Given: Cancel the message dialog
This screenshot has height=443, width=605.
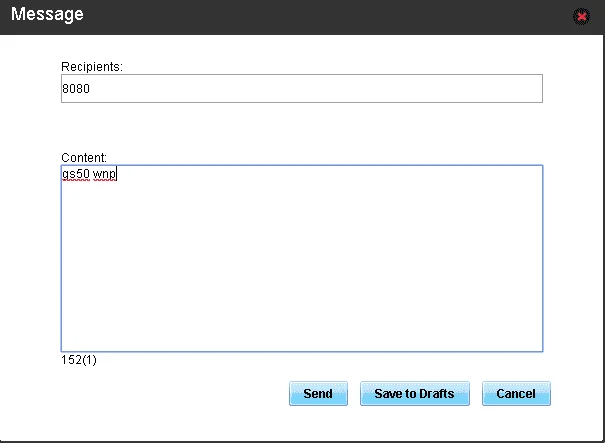Looking at the screenshot, I should coord(516,394).
